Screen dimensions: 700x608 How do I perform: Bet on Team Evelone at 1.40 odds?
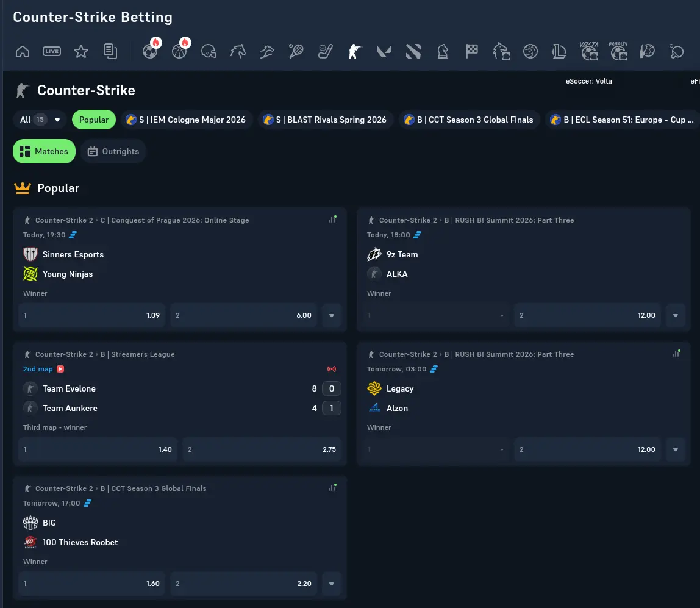click(98, 449)
